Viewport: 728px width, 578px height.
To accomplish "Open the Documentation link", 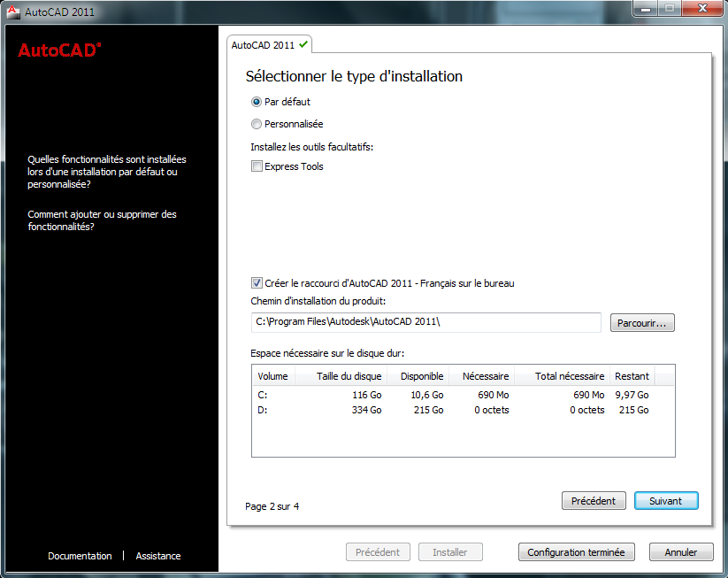I will pyautogui.click(x=80, y=556).
